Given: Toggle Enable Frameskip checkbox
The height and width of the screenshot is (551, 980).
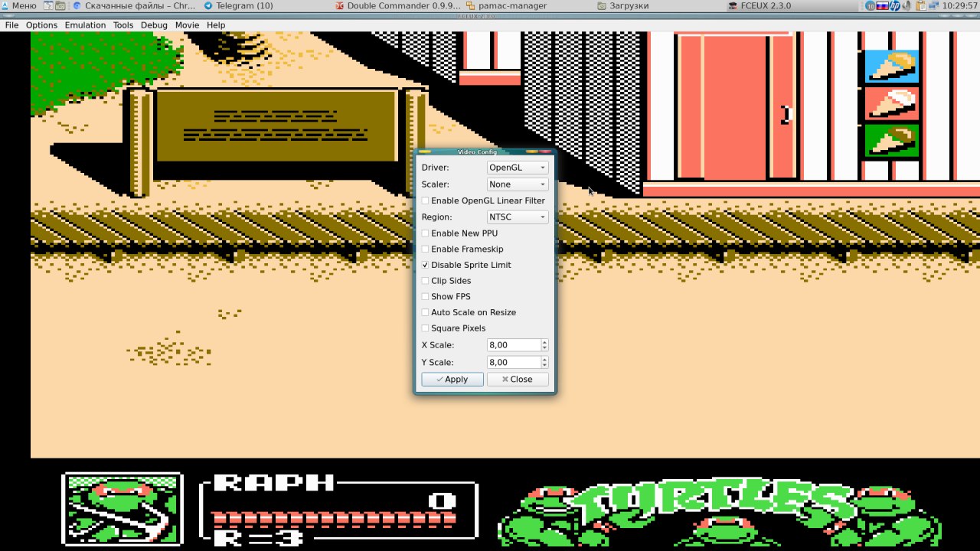Looking at the screenshot, I should point(426,249).
